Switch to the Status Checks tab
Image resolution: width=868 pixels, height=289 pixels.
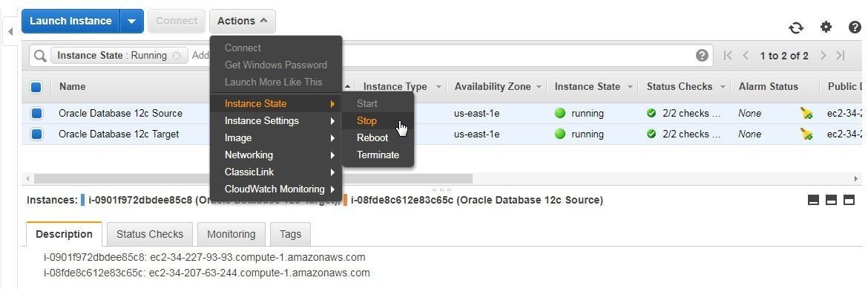click(x=149, y=234)
